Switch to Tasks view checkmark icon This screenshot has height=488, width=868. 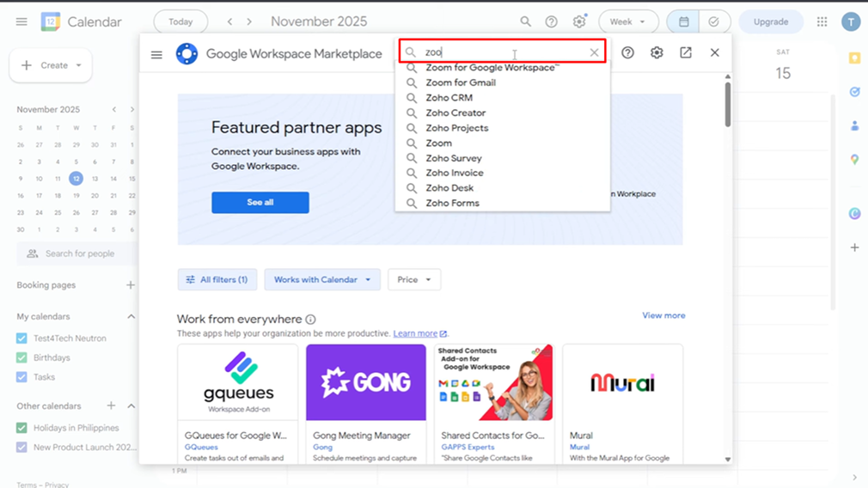click(713, 21)
